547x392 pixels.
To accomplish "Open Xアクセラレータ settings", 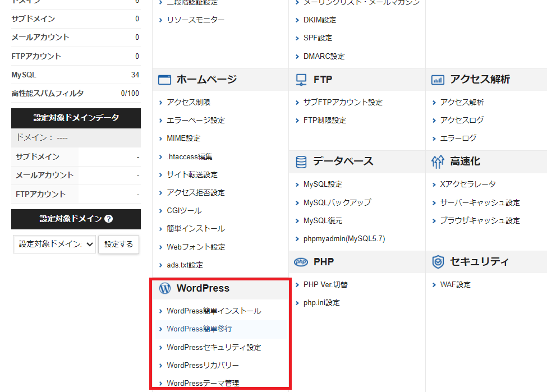I will click(468, 185).
